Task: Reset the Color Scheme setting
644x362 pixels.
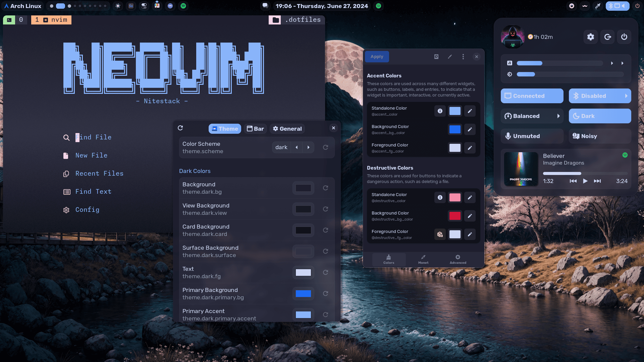Action: [325, 147]
